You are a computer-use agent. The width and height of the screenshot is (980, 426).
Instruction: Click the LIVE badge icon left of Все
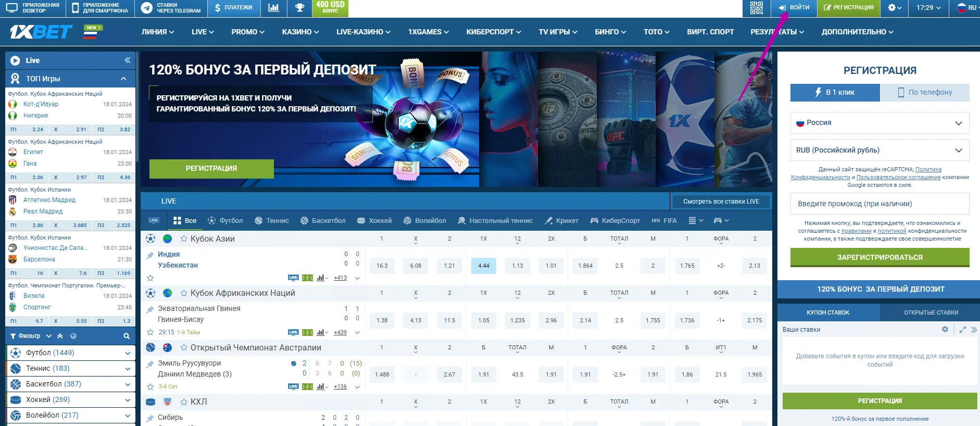click(154, 221)
